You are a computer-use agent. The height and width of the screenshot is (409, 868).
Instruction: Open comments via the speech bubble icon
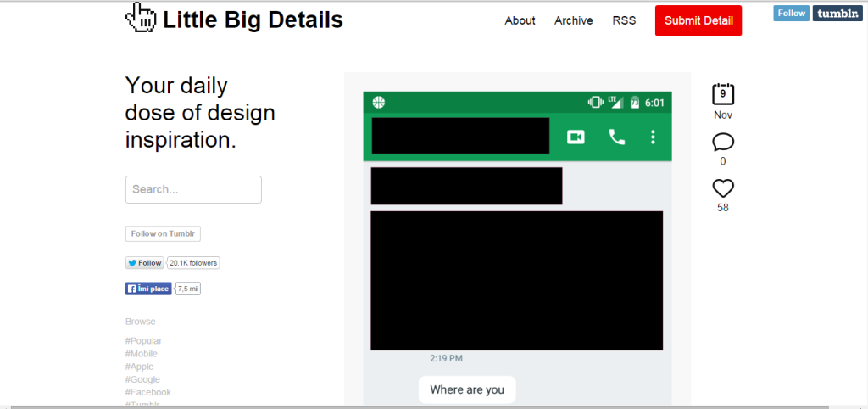click(x=723, y=142)
